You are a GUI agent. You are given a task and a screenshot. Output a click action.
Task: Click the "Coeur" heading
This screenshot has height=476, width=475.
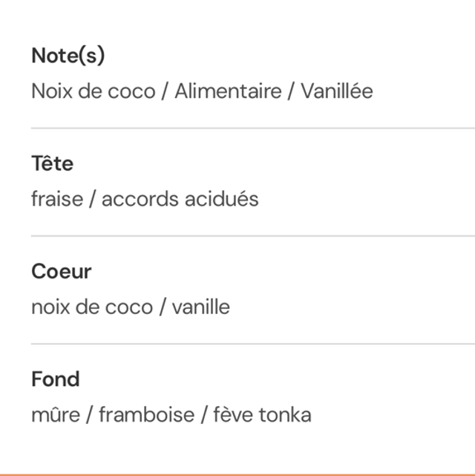61,271
